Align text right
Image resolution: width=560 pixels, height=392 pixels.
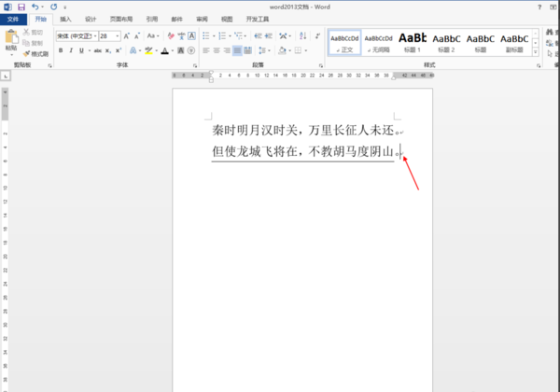227,50
